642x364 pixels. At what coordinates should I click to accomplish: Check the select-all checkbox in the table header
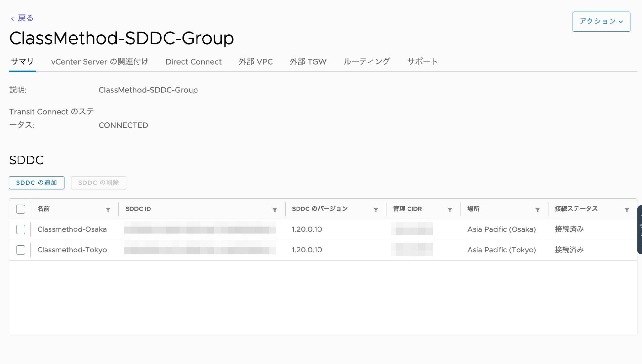click(x=20, y=208)
